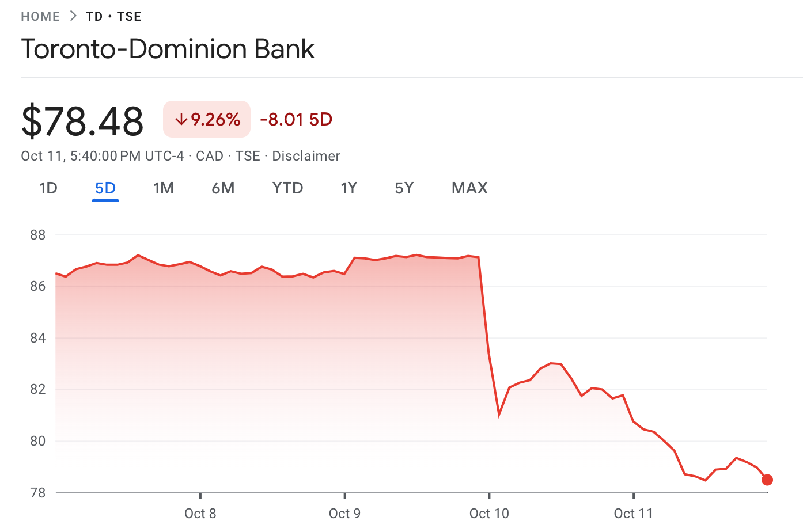
Task: Click the breadcrumb chevron arrow
Action: coord(73,16)
